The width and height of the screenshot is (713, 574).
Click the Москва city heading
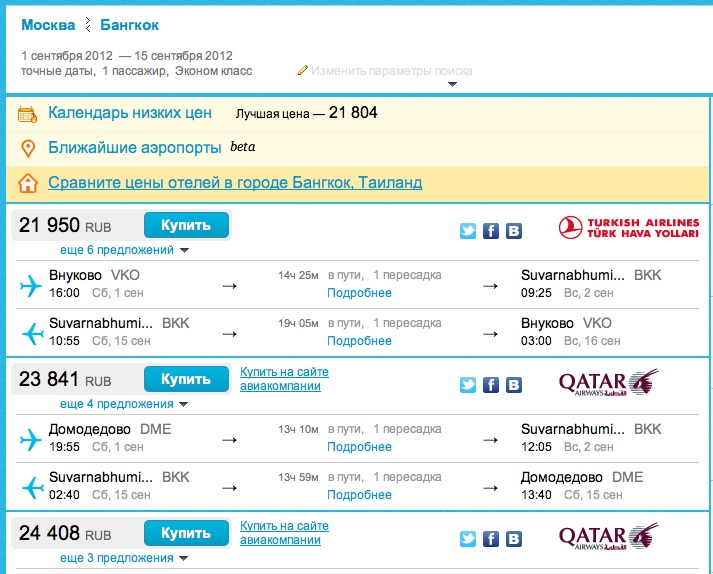48,25
